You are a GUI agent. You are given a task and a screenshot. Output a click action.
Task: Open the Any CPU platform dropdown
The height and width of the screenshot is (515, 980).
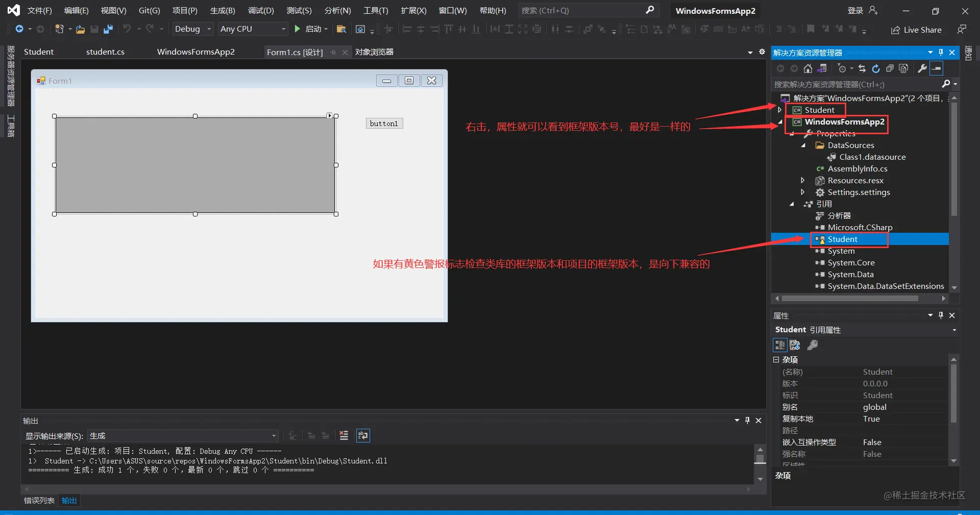tap(253, 29)
